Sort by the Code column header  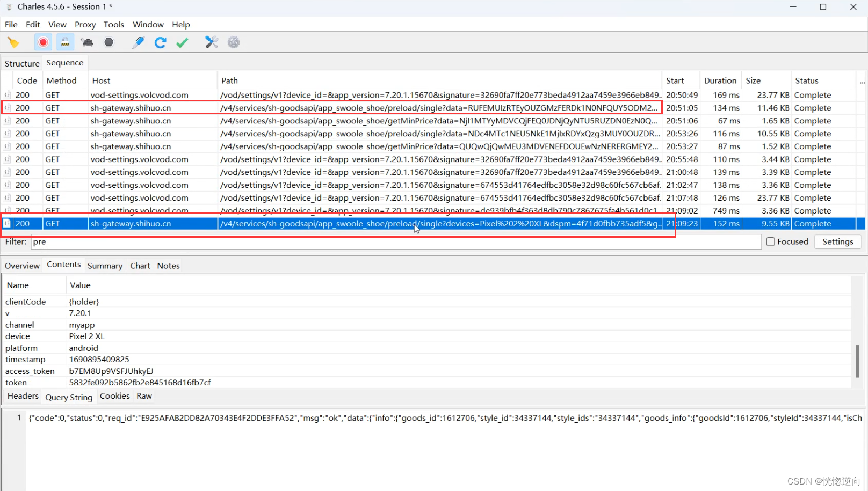27,80
